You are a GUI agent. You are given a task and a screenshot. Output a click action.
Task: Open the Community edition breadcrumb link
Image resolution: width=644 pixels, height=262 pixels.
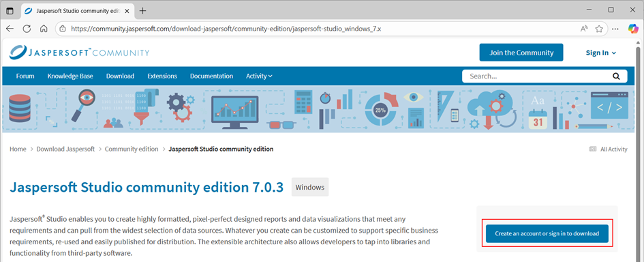tap(132, 149)
